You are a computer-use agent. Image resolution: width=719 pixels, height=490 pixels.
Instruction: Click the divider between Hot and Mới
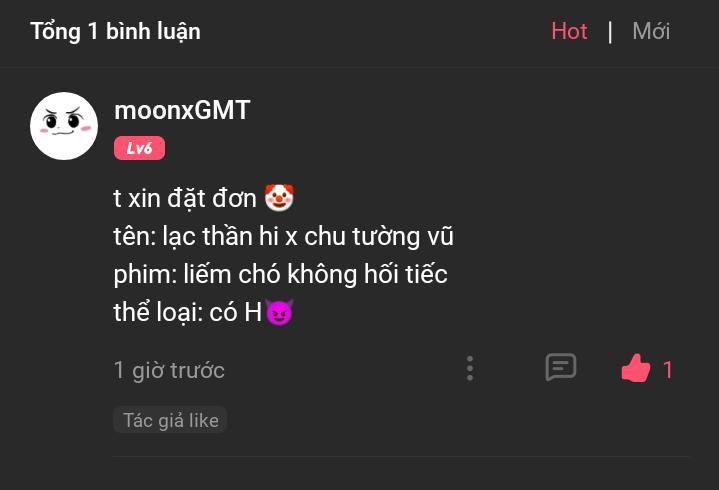pyautogui.click(x=610, y=32)
